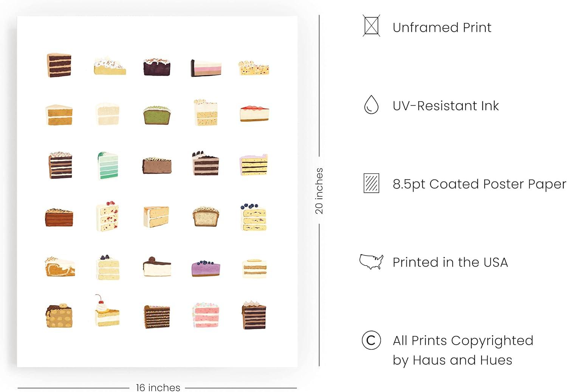567x392 pixels.
Task: Click the crossed-out frame Unframed Print icon
Action: [x=371, y=26]
